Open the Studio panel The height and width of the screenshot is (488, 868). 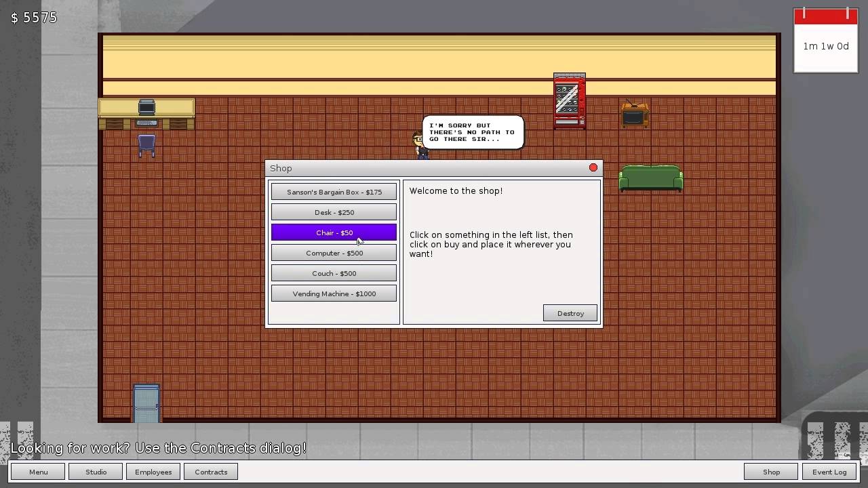(x=96, y=472)
